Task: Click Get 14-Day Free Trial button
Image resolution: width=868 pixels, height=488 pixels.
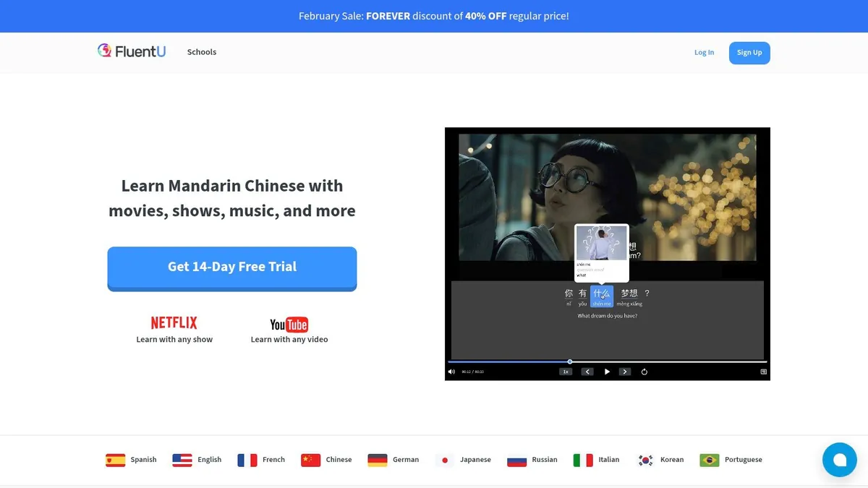Action: [232, 267]
